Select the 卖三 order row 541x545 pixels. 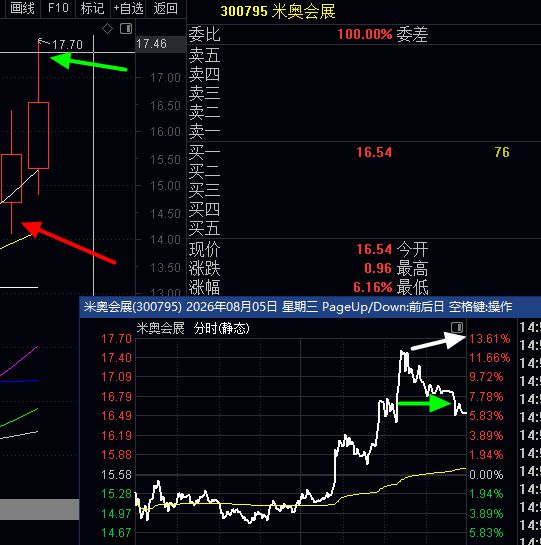[364, 93]
